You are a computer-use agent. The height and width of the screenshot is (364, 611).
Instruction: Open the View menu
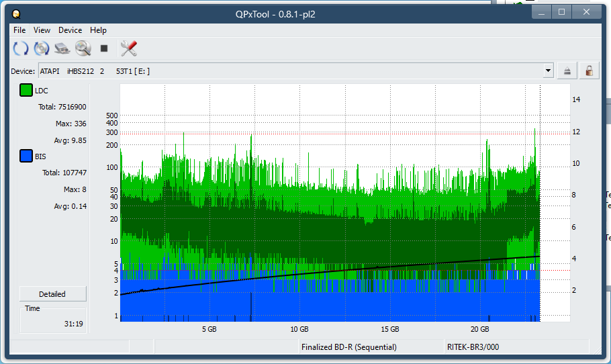[x=42, y=30]
